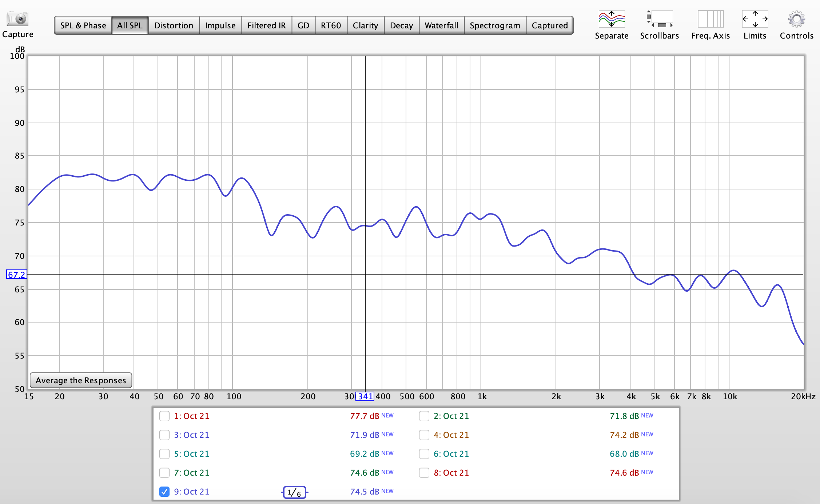Tick the 4: Oct 21 checkbox
Screen dimensions: 820x504
pos(424,435)
